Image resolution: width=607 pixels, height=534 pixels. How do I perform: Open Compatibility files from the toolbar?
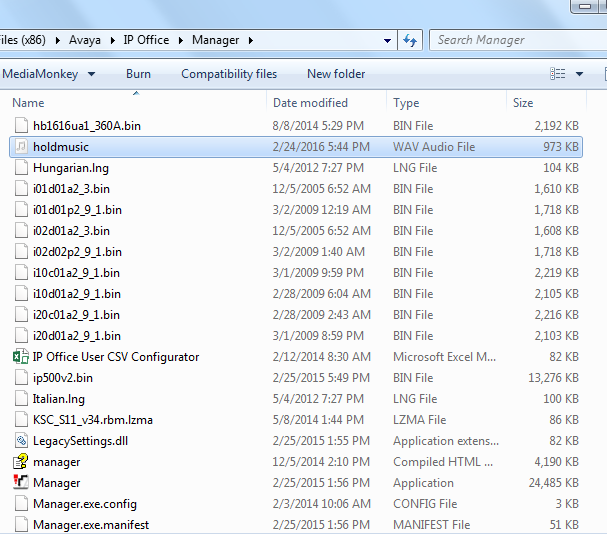(x=229, y=74)
